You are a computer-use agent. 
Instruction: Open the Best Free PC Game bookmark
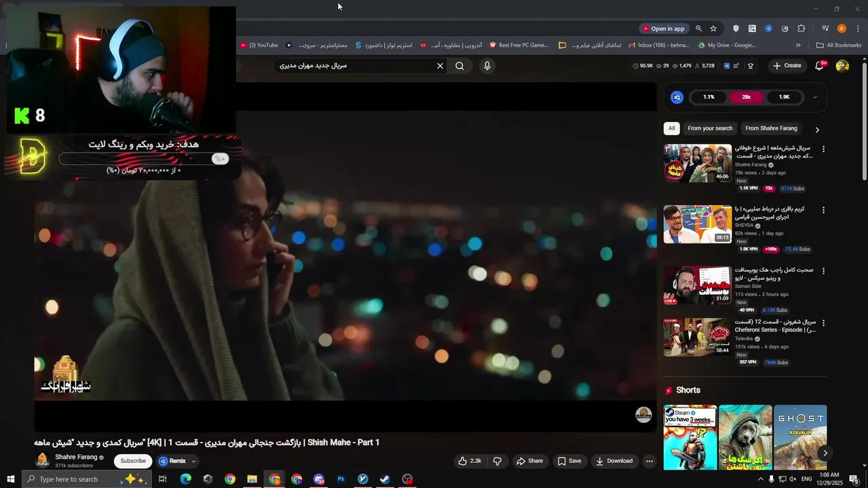coord(519,45)
